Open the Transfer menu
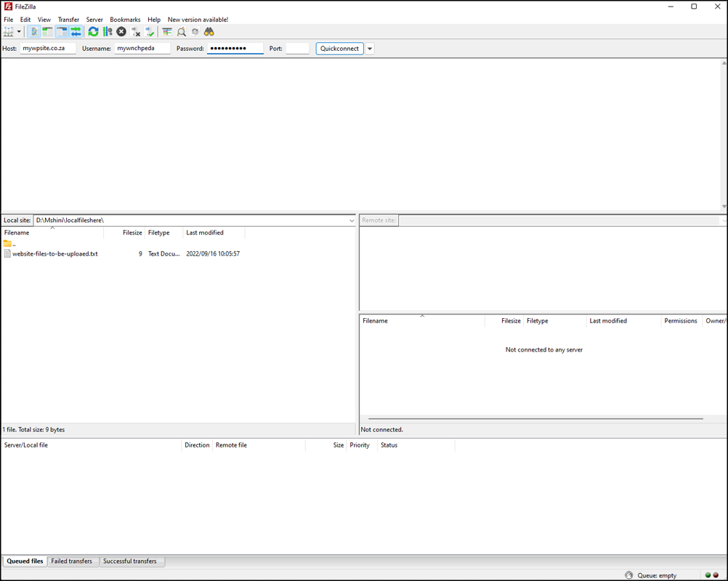728x581 pixels. [68, 20]
